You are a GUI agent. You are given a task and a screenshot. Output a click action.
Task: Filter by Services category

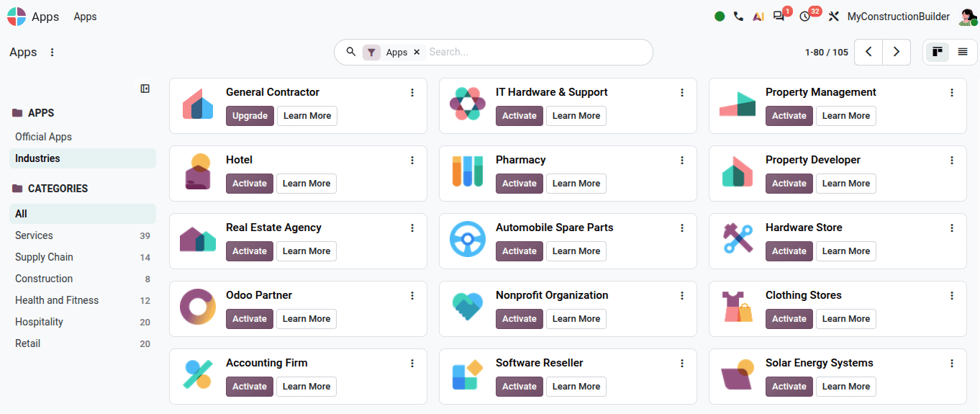(83, 235)
